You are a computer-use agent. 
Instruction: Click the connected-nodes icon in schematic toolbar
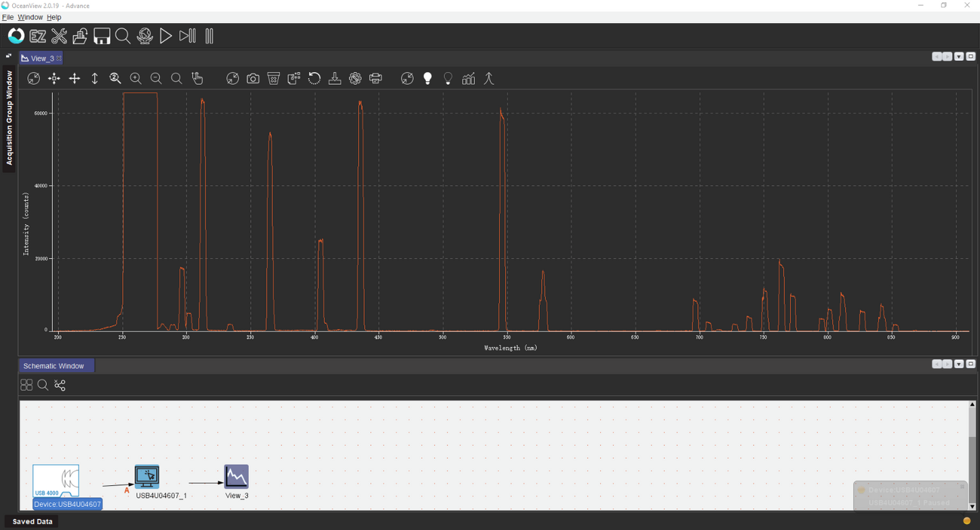pos(60,385)
